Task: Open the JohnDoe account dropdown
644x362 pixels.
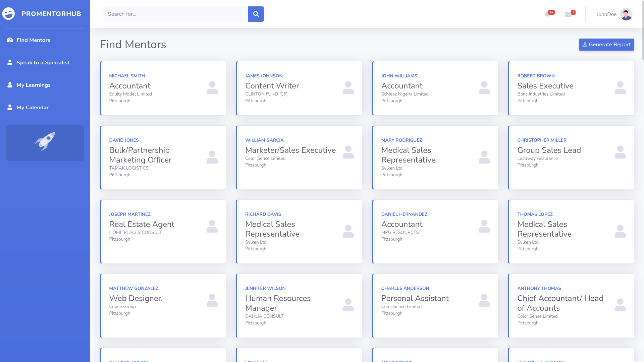Action: tap(606, 14)
